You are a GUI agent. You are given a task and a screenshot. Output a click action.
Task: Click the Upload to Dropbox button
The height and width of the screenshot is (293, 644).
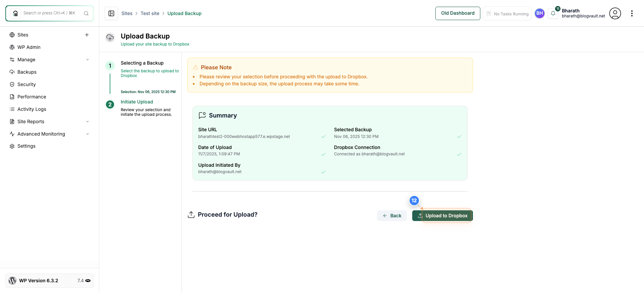point(442,216)
